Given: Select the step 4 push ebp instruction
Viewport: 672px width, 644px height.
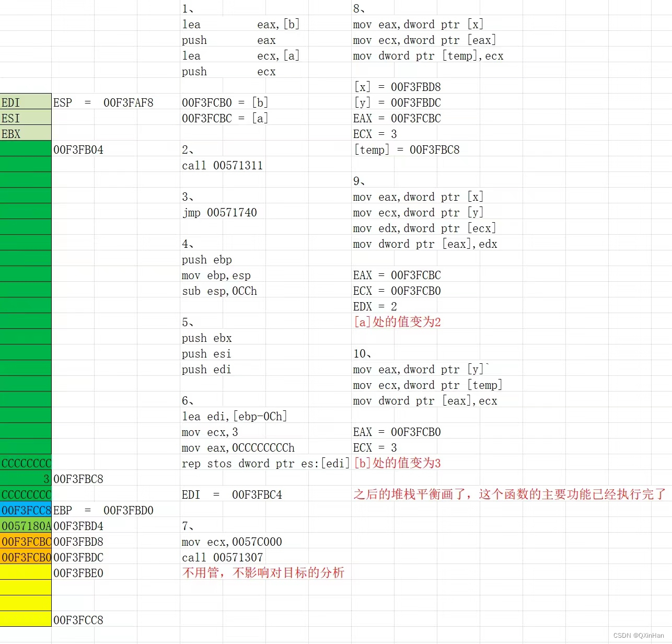Looking at the screenshot, I should tap(206, 259).
